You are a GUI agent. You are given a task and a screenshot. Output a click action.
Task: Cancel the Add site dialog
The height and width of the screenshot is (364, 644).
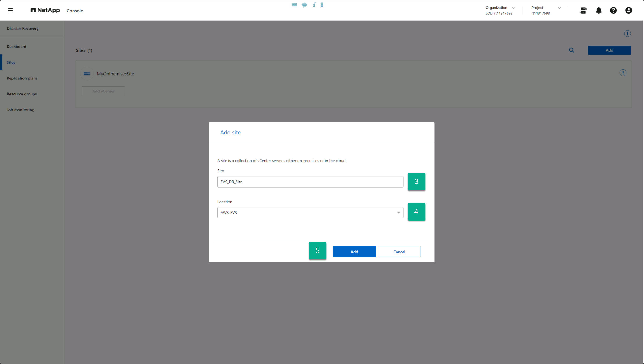399,252
